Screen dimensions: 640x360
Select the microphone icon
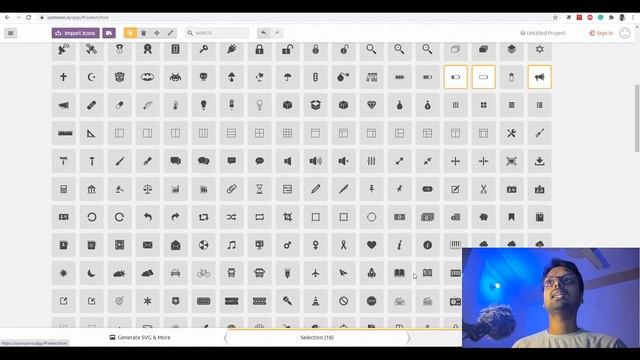point(287,301)
